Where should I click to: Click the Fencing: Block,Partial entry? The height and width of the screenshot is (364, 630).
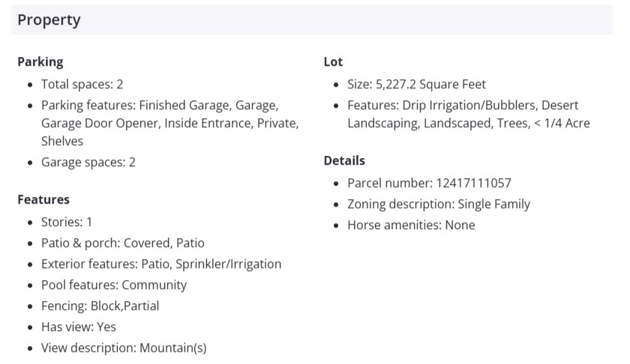[100, 306]
